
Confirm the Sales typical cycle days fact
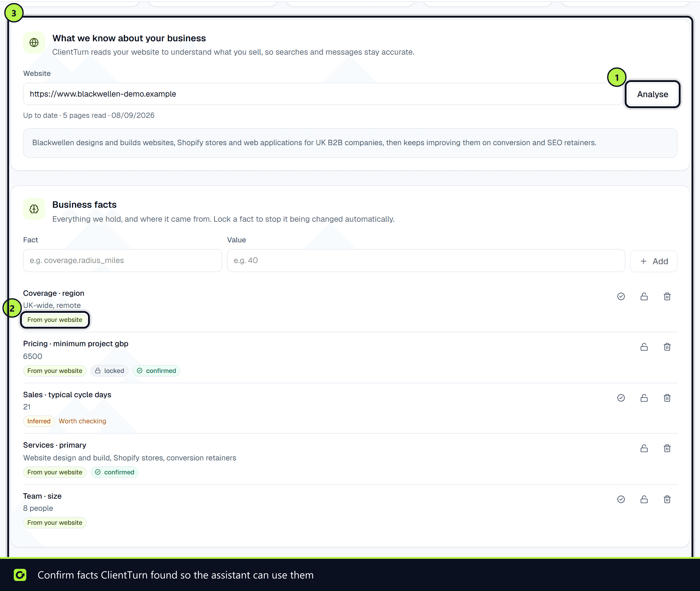[x=621, y=398]
